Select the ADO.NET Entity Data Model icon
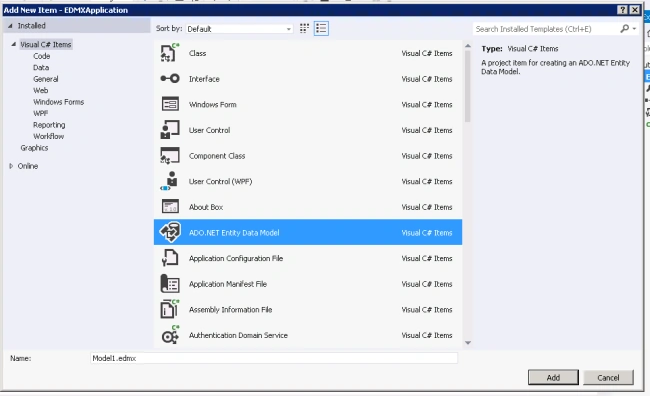 point(170,232)
